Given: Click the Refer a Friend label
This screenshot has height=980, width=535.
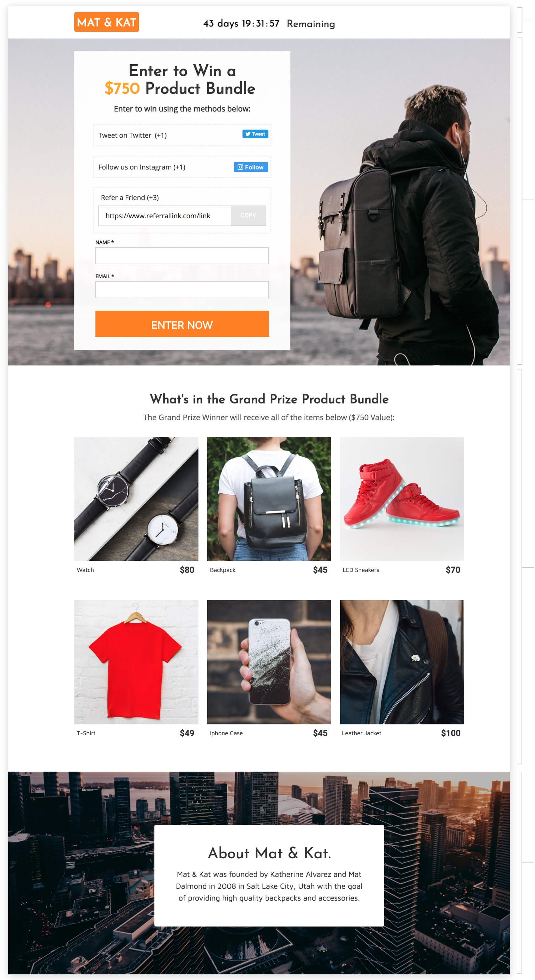Looking at the screenshot, I should click(x=130, y=197).
